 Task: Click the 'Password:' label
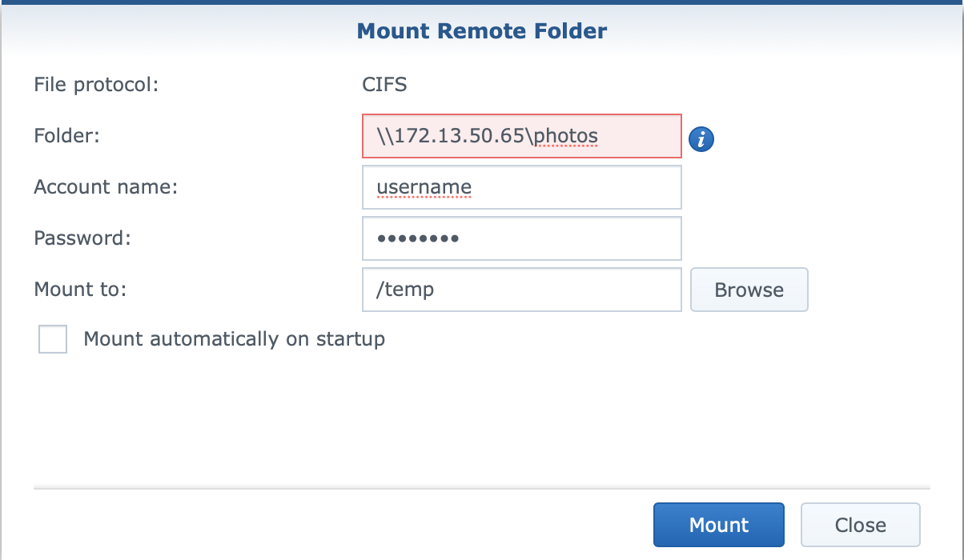82,238
